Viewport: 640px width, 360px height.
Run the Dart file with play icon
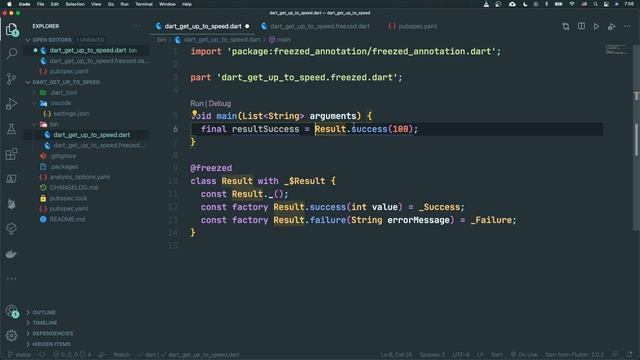coord(596,27)
